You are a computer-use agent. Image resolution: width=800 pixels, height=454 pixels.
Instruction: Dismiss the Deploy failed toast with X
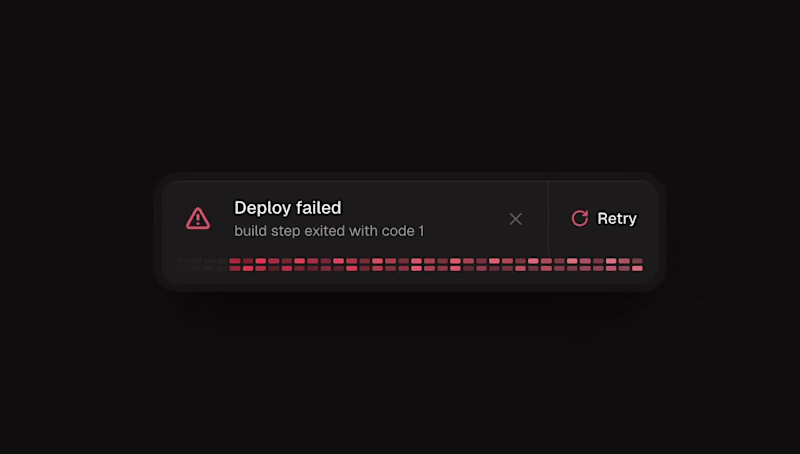516,219
